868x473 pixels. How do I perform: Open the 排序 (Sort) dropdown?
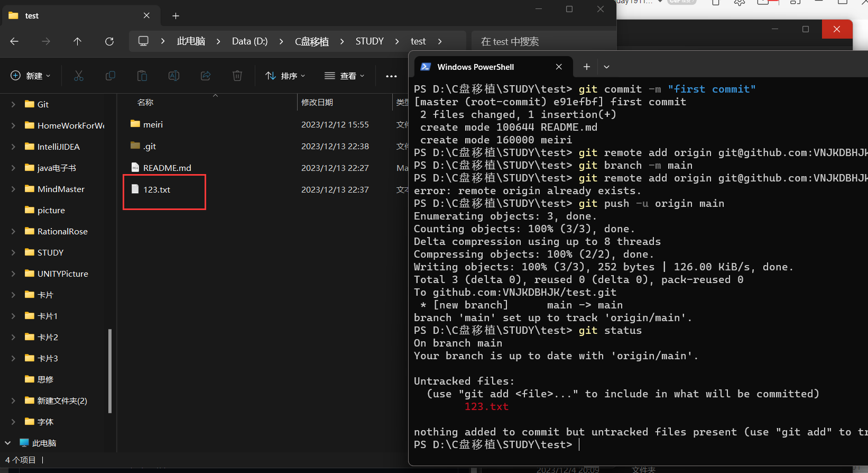click(285, 76)
